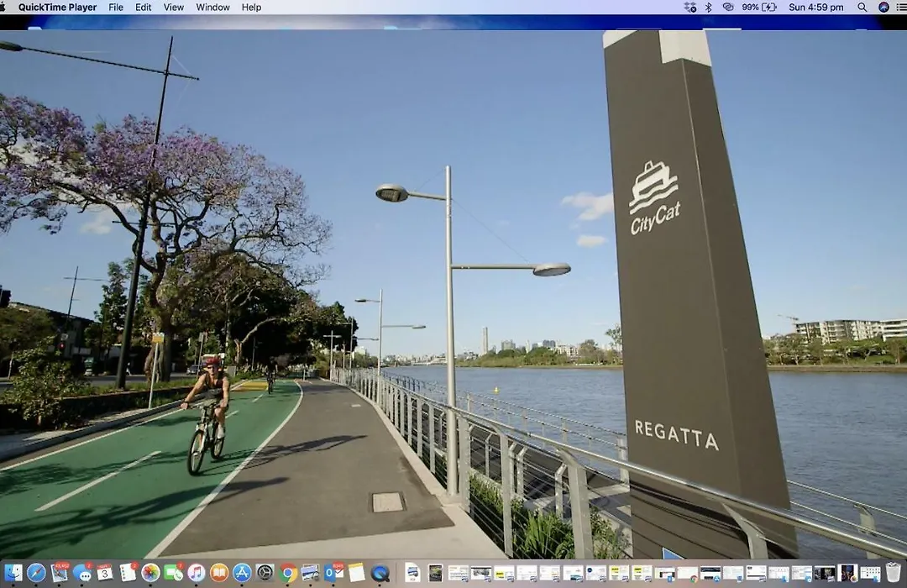Restore minimized window left of the Trash

click(870, 573)
